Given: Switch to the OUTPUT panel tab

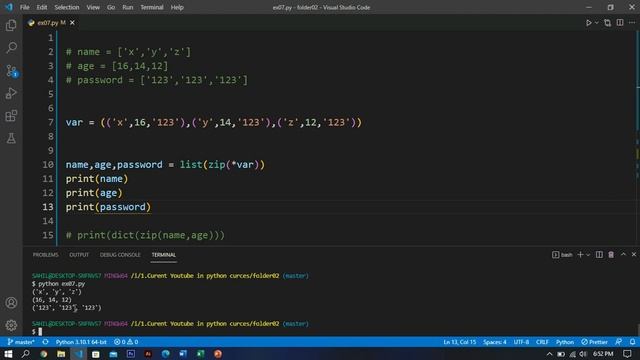Looking at the screenshot, I should click(x=79, y=255).
